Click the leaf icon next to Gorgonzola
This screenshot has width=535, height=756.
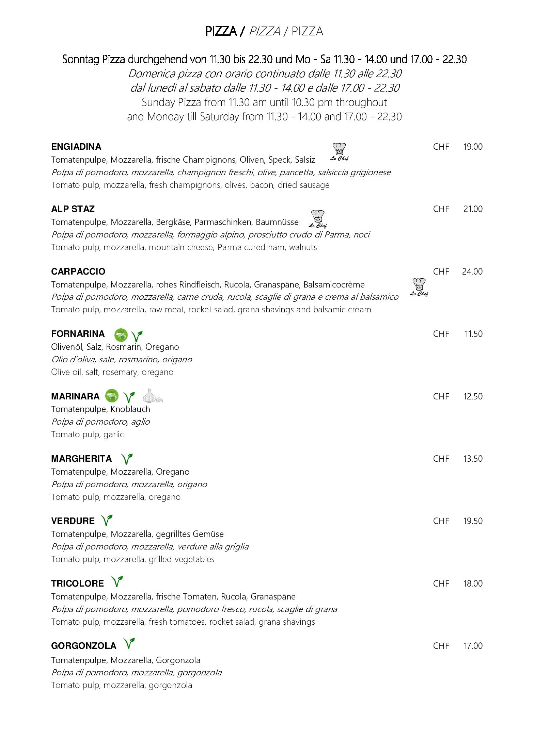pyautogui.click(x=129, y=643)
